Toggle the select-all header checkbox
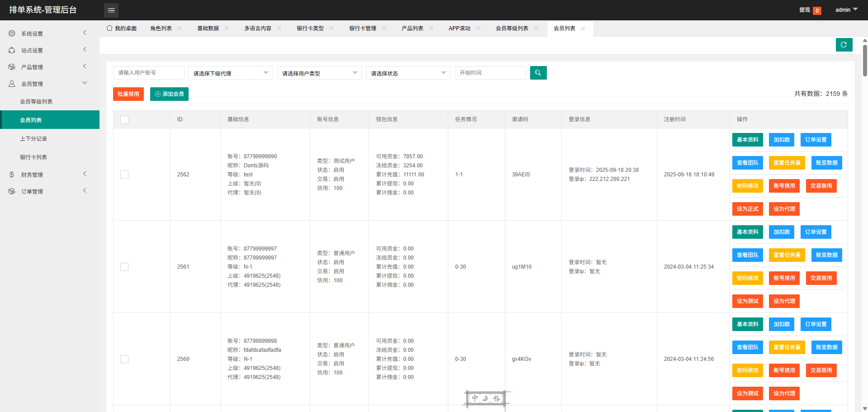Viewport: 868px width, 412px height. click(x=124, y=120)
